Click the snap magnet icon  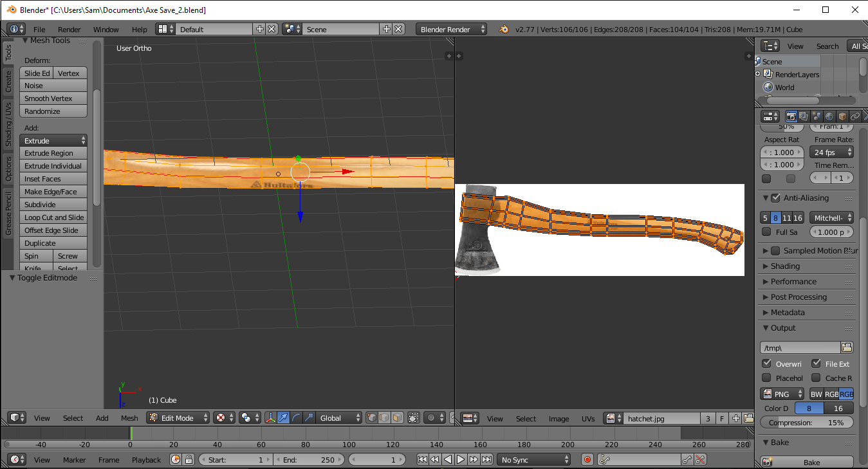(x=452, y=418)
